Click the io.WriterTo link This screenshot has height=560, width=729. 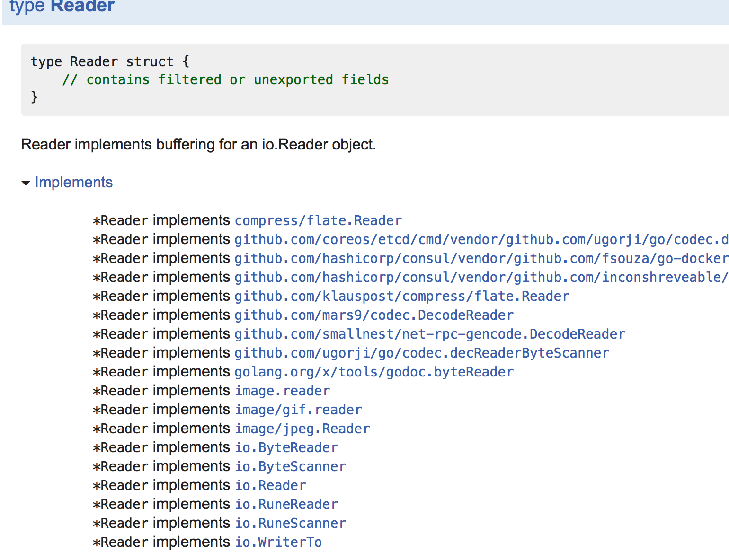(278, 542)
